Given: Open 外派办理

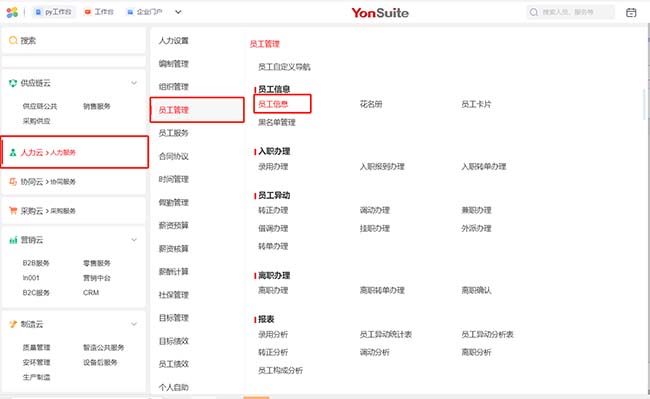Looking at the screenshot, I should (x=476, y=228).
